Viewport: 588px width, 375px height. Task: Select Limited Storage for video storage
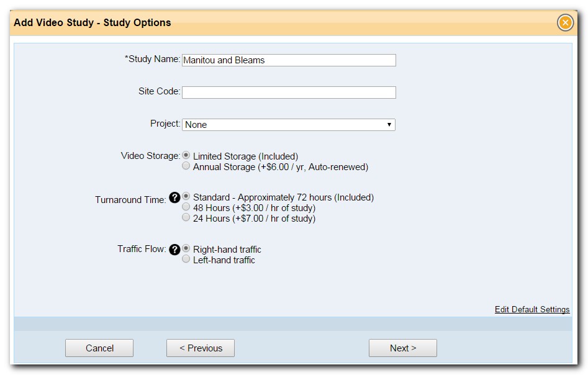[185, 155]
